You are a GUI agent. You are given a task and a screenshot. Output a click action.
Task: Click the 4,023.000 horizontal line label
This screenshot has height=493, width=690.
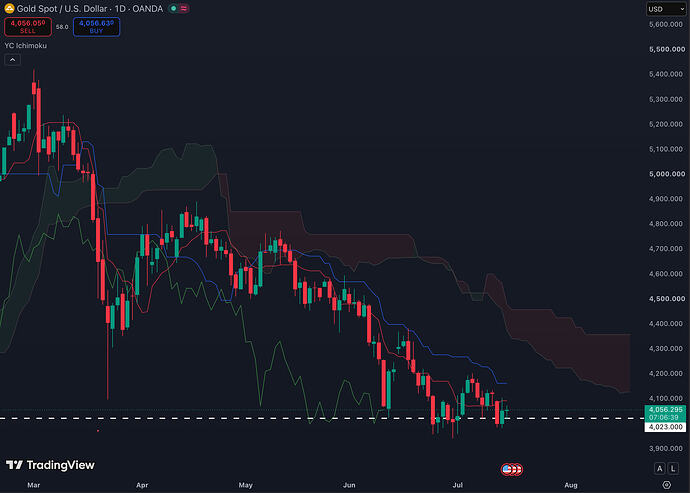(x=665, y=427)
